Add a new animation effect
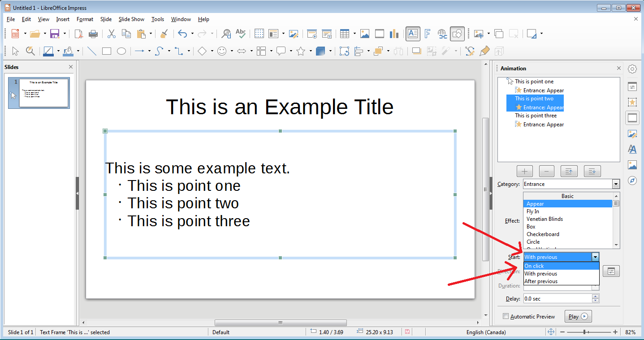 pos(524,171)
